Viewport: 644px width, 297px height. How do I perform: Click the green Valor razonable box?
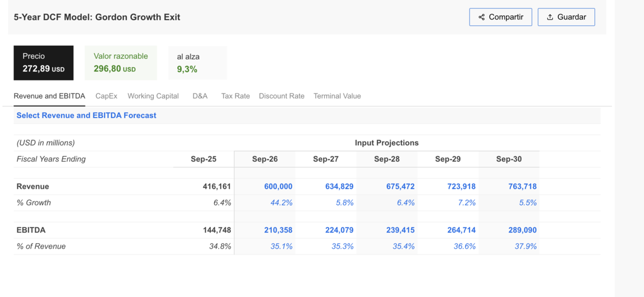tap(121, 63)
